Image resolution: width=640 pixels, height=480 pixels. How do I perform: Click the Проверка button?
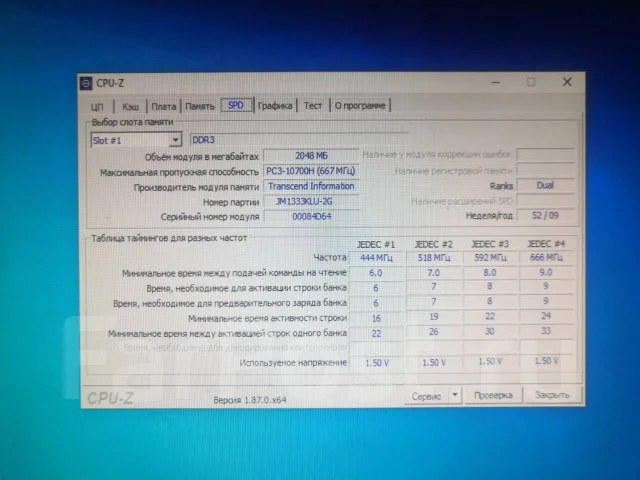493,395
